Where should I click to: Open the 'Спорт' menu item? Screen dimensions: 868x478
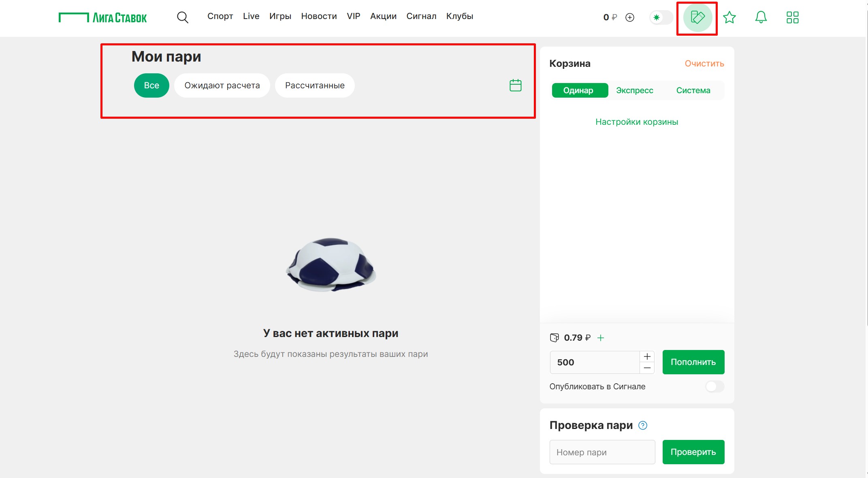point(220,16)
